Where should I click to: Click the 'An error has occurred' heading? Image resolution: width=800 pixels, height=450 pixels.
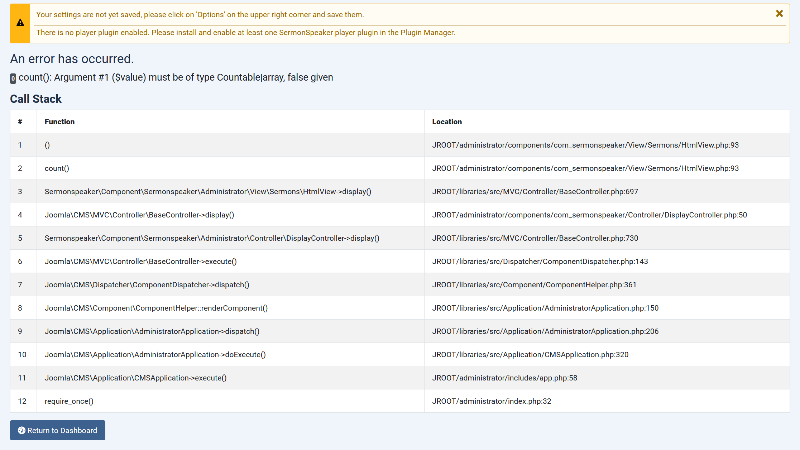[x=71, y=59]
